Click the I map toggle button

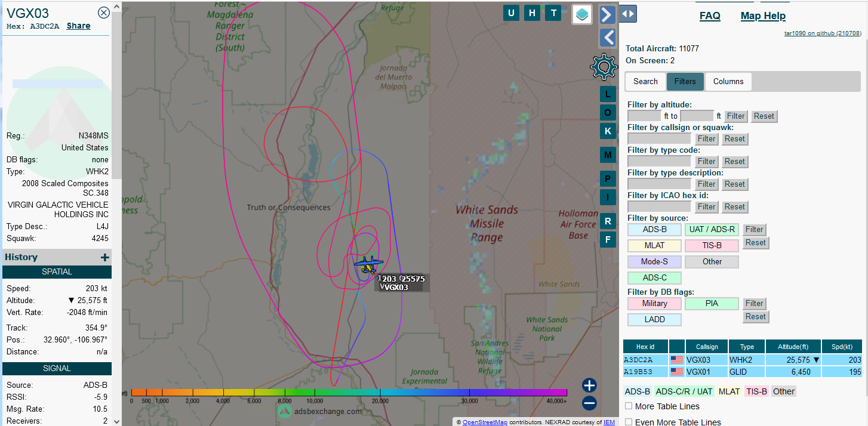tap(608, 197)
